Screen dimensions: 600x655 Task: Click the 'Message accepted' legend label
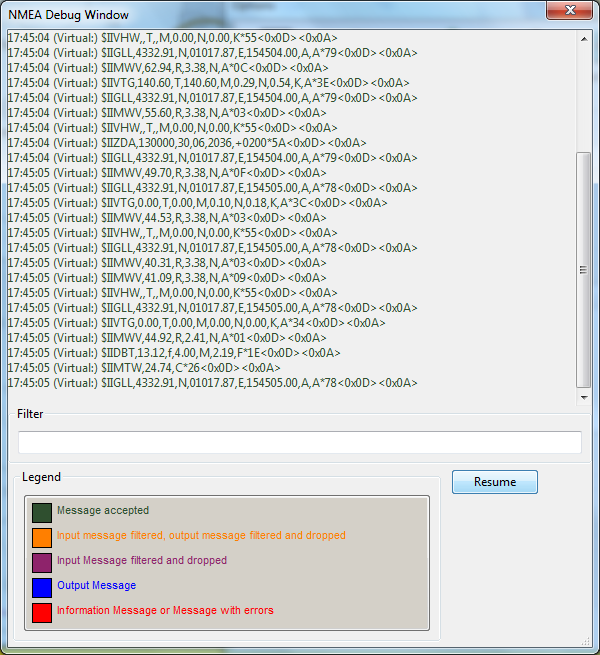tap(103, 511)
